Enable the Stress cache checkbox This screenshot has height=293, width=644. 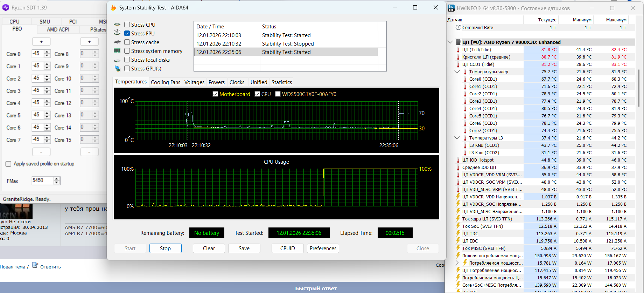(x=127, y=42)
